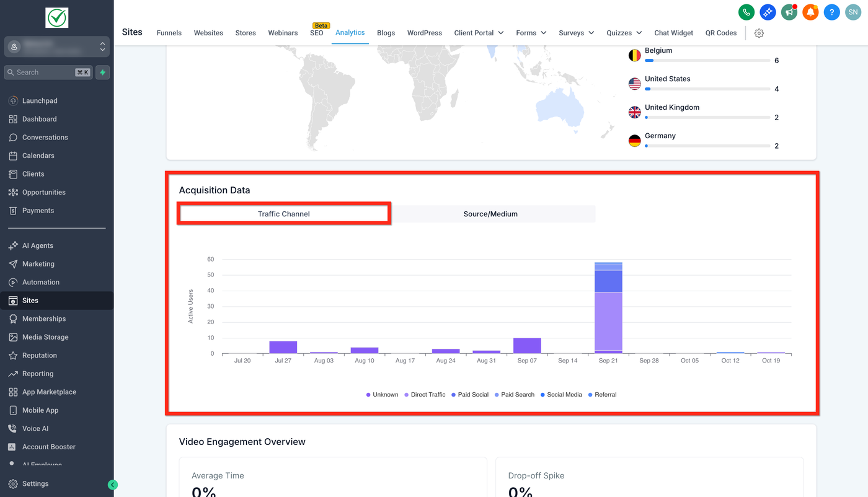Viewport: 868px width, 497px height.
Task: Open the Funnels tab
Action: tap(169, 33)
